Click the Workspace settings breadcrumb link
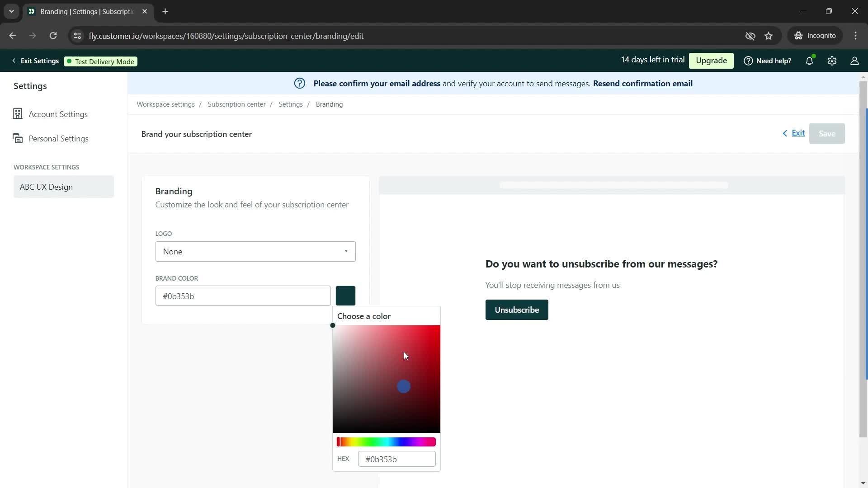The image size is (868, 488). 166,104
